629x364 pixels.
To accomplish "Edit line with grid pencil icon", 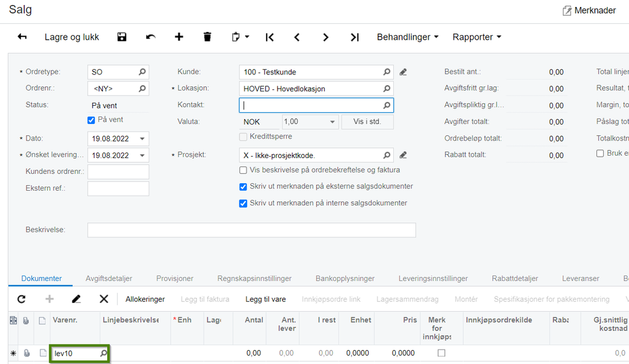I will 76,299.
